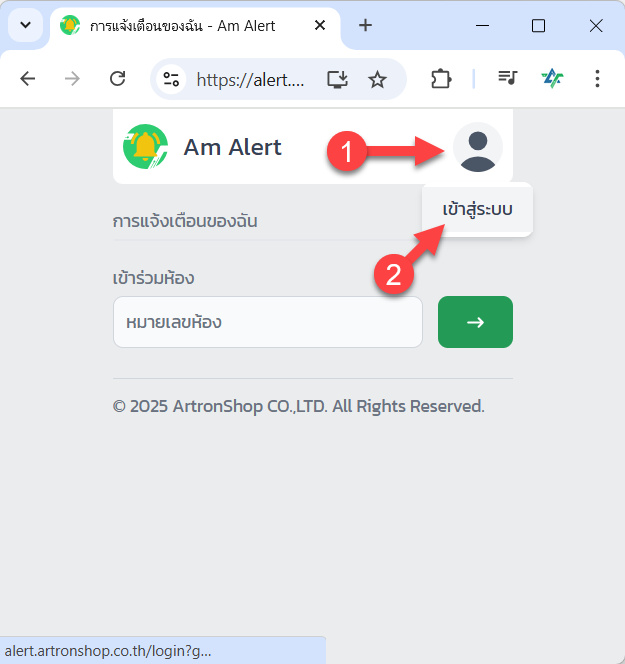Screen dimensions: 625x664
Task: Open a new tab with plus button
Action: (365, 25)
